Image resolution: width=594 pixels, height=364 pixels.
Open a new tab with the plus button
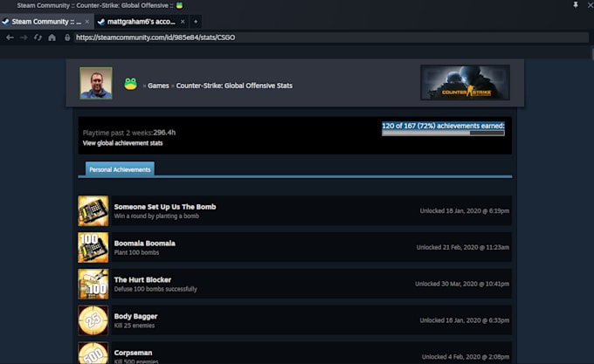click(x=196, y=22)
